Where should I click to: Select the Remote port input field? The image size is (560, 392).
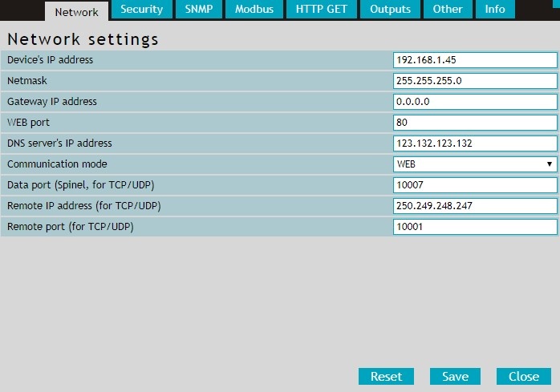click(475, 227)
